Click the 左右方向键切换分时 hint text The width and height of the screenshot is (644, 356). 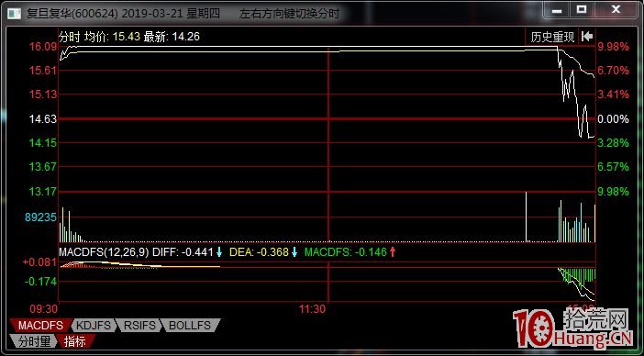[290, 14]
